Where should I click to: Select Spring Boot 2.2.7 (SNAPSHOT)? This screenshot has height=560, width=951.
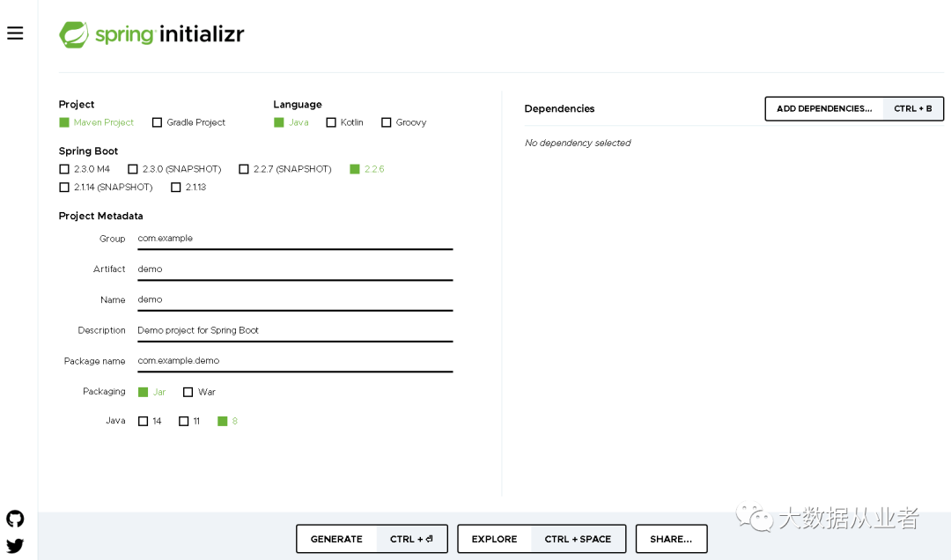285,169
